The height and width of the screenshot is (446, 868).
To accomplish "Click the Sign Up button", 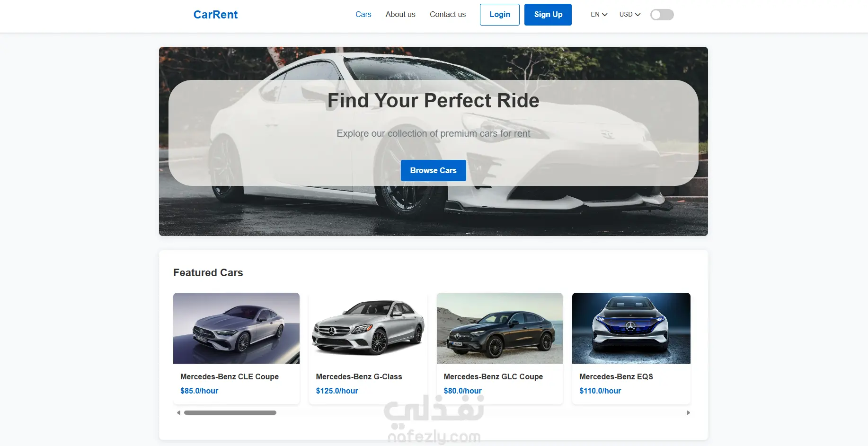I will [548, 15].
